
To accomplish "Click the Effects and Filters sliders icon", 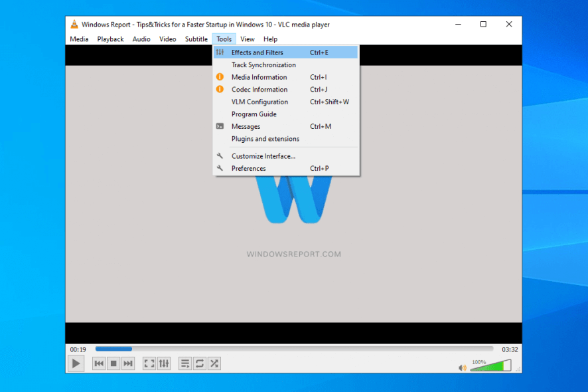I will [x=220, y=52].
